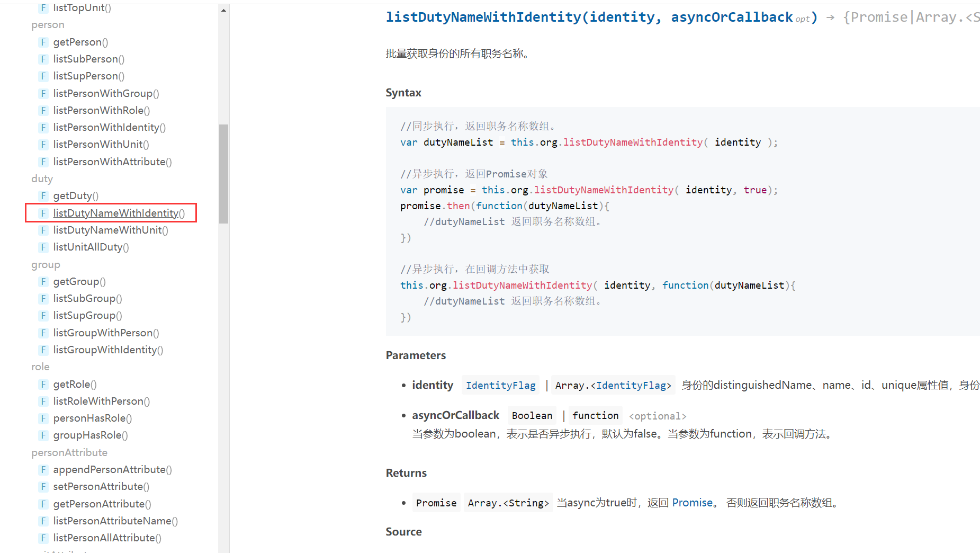980x553 pixels.
Task: Go to the listGroupWithIdentity() method
Action: (x=108, y=350)
